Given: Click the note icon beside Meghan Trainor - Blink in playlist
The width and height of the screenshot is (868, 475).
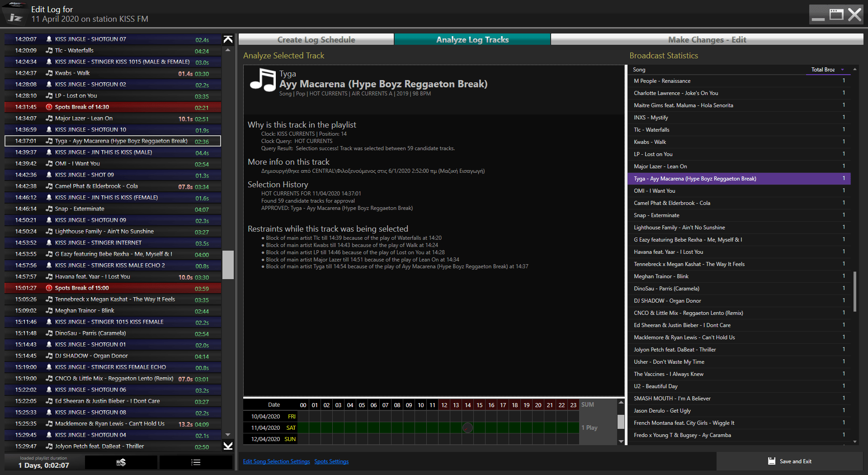Looking at the screenshot, I should (49, 311).
